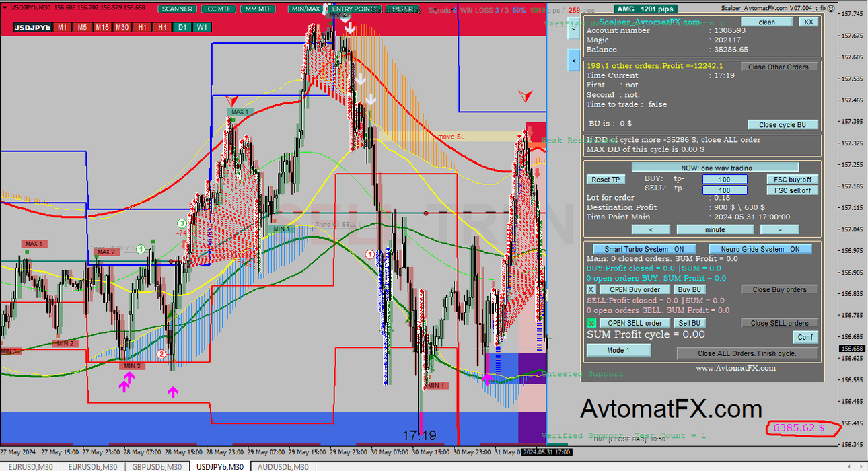Open the www.AvtomatFX.com link

735,368
